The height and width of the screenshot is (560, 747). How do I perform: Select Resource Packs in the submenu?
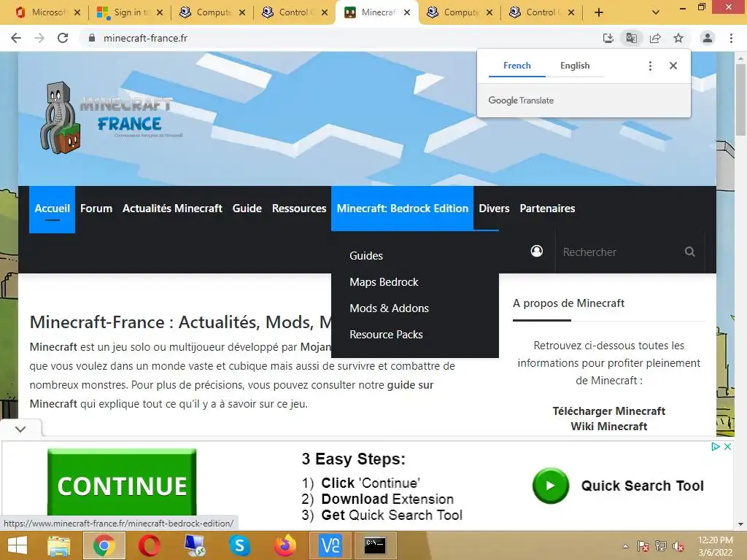387,334
